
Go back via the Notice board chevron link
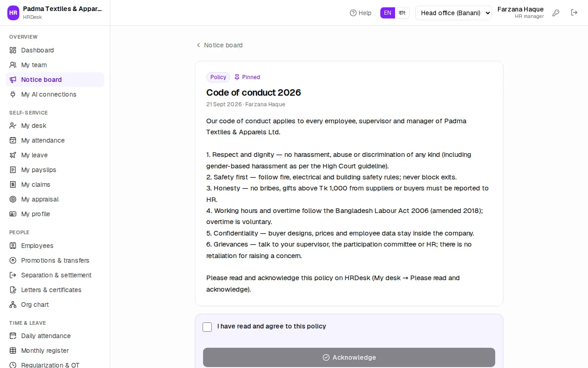click(219, 45)
